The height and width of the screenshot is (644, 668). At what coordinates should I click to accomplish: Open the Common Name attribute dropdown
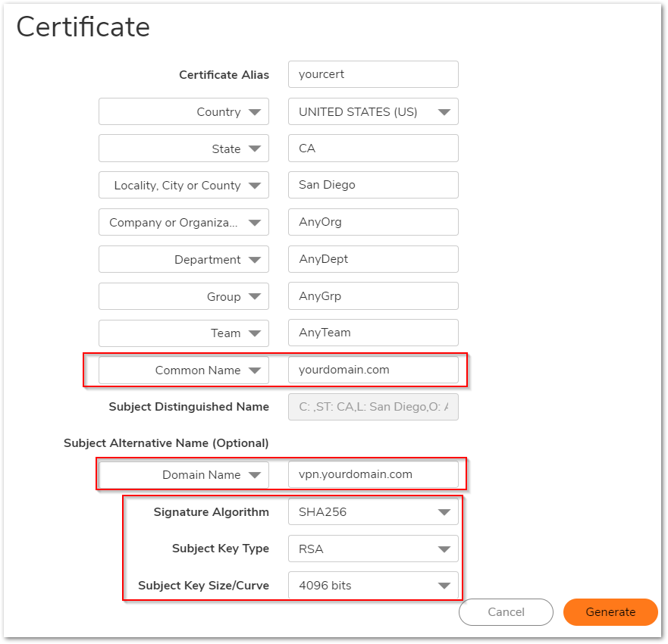pyautogui.click(x=183, y=370)
